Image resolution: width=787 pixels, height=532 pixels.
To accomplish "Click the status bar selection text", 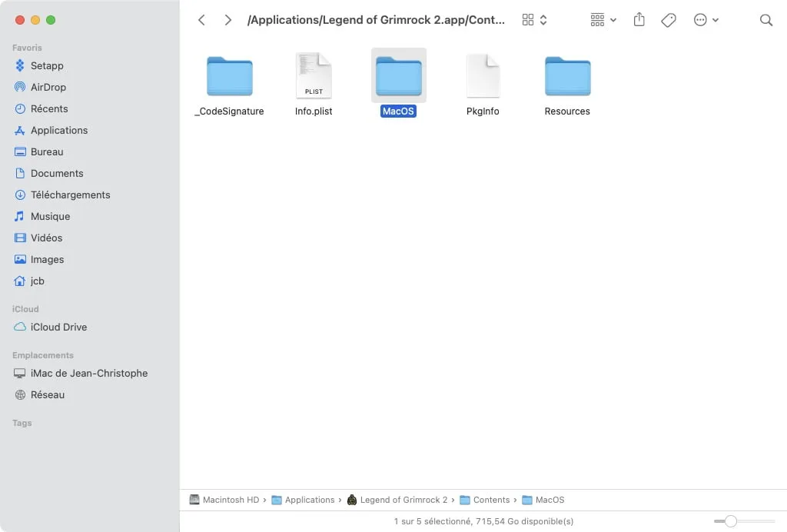I will (483, 521).
